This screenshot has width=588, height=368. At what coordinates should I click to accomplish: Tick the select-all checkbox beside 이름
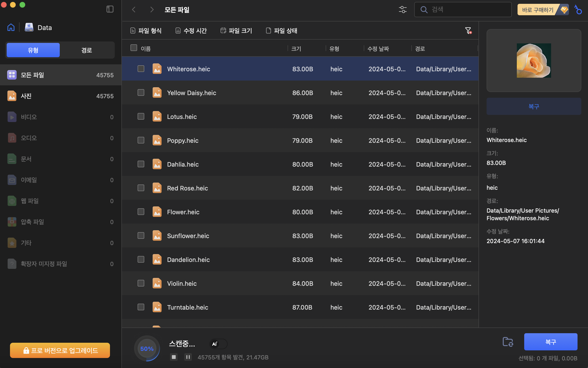pyautogui.click(x=134, y=48)
